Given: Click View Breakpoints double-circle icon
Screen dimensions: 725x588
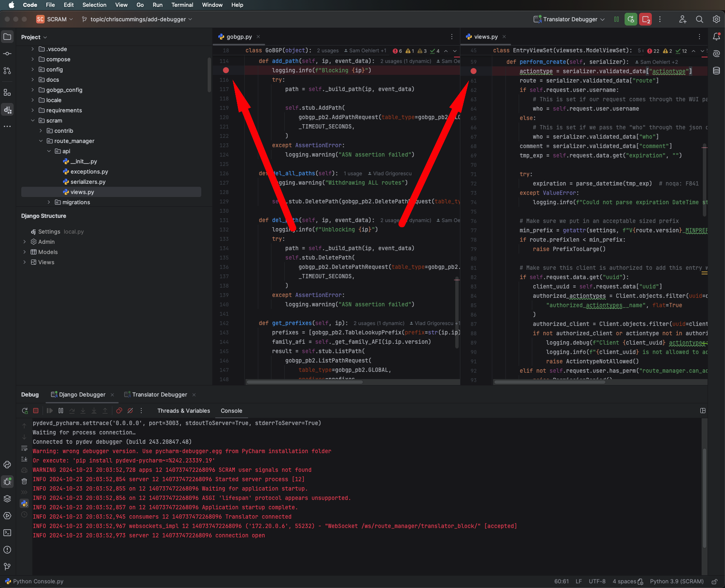Looking at the screenshot, I should tap(119, 411).
